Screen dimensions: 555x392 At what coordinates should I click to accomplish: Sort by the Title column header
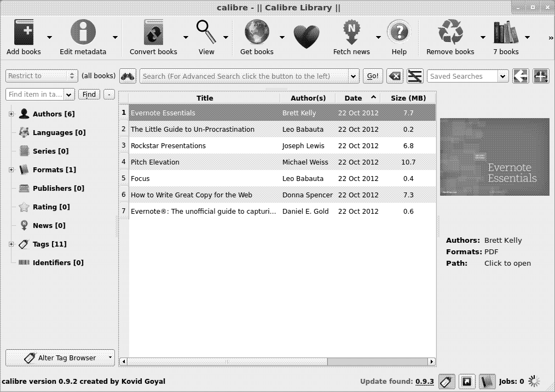pos(205,98)
